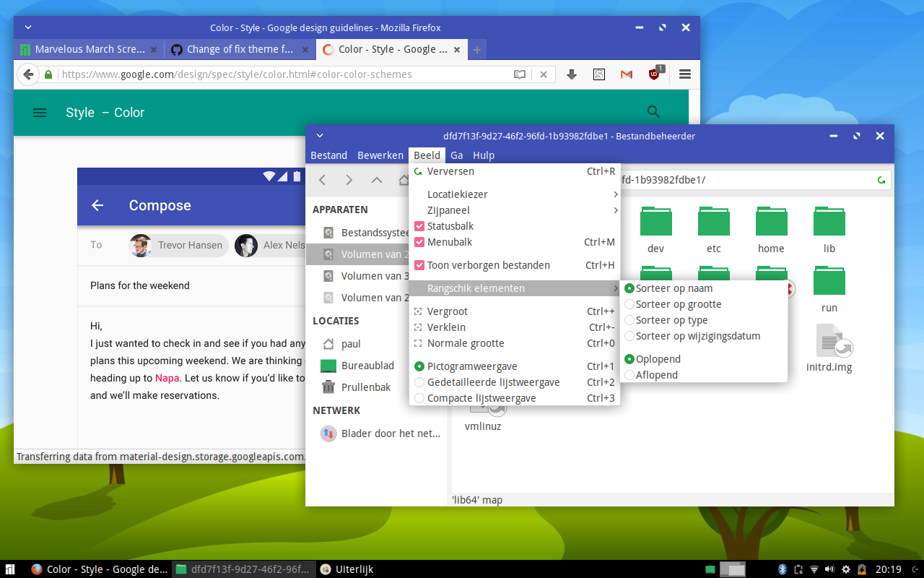This screenshot has width=924, height=578.
Task: Open the Style – Color page navigation drawer
Action: pos(40,113)
